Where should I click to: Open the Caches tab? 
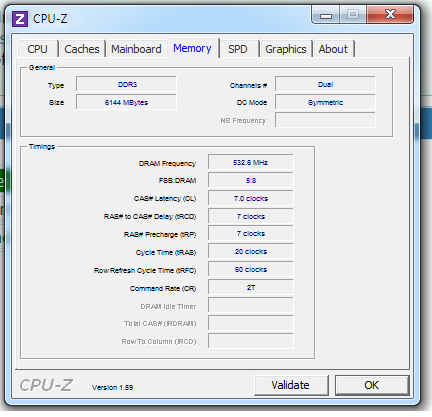pyautogui.click(x=82, y=49)
